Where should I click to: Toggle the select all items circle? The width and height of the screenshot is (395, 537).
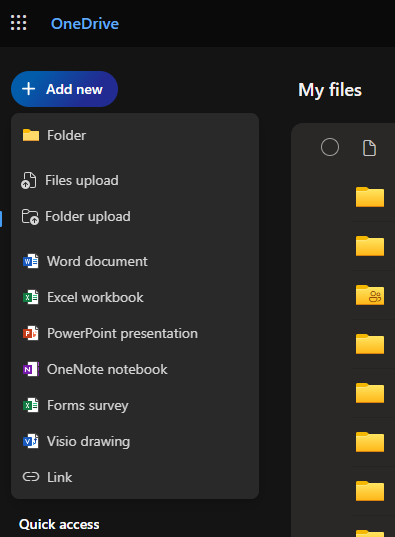click(x=330, y=147)
